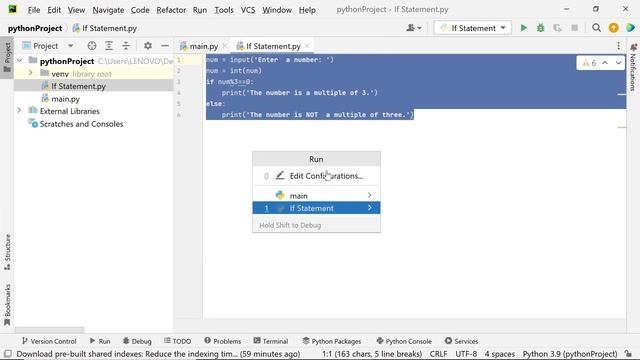This screenshot has width=640, height=360.
Task: Go to previous highlighted warning
Action: tap(605, 63)
